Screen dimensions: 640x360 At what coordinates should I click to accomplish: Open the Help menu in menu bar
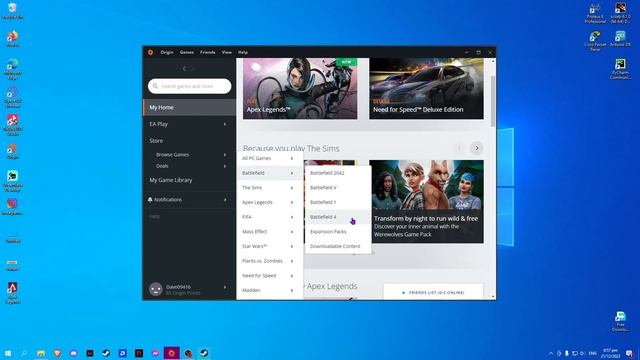(x=243, y=52)
